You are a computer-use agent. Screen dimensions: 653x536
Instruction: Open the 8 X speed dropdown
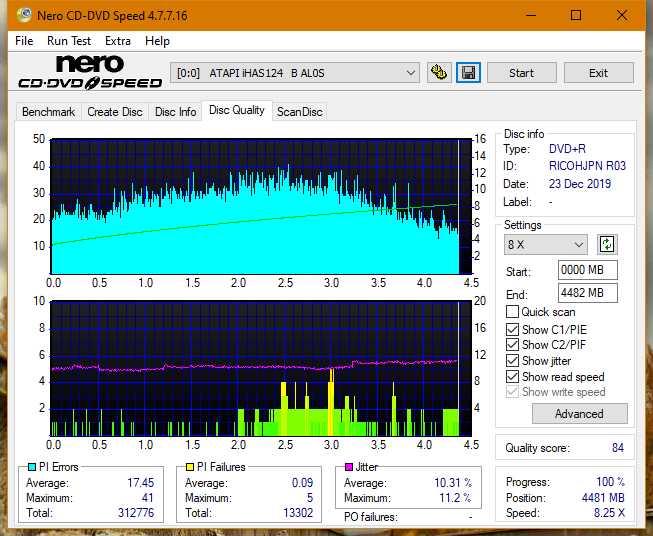click(546, 244)
